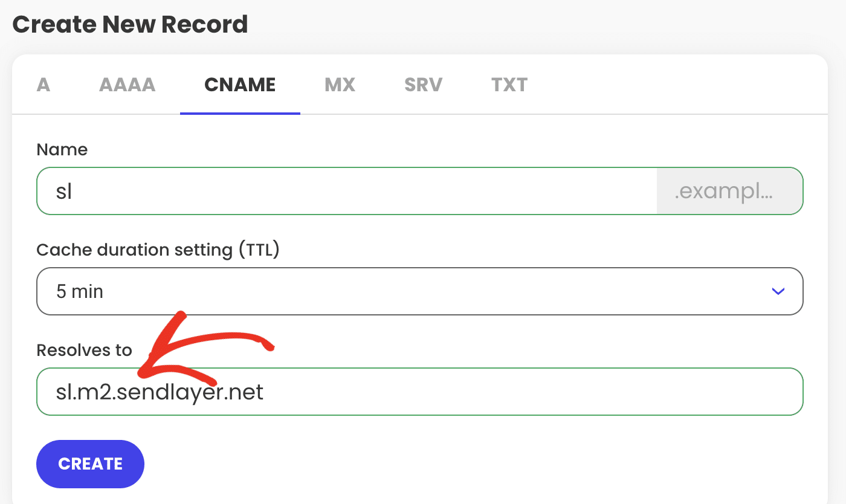Select the CNAME record tab
Image resolution: width=846 pixels, height=504 pixels.
coord(239,85)
